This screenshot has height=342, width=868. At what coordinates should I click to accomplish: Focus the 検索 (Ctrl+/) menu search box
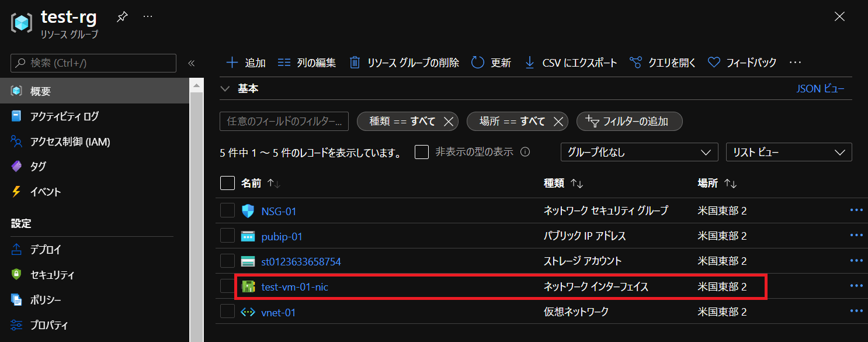click(93, 63)
